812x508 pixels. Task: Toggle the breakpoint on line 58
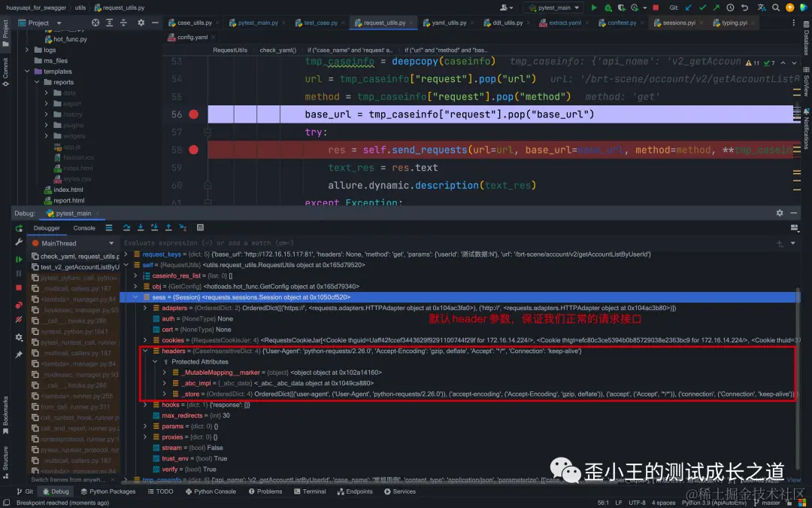tap(194, 150)
